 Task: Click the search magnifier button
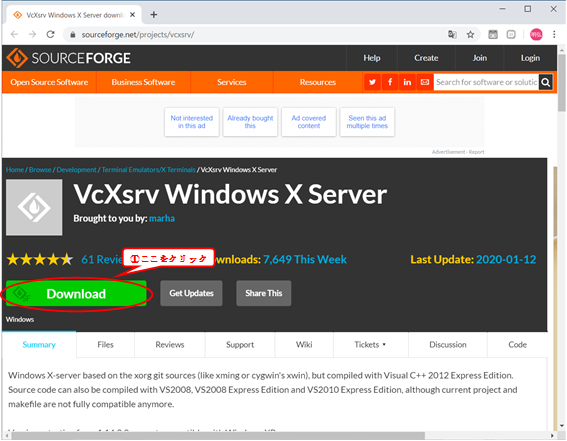coord(546,82)
